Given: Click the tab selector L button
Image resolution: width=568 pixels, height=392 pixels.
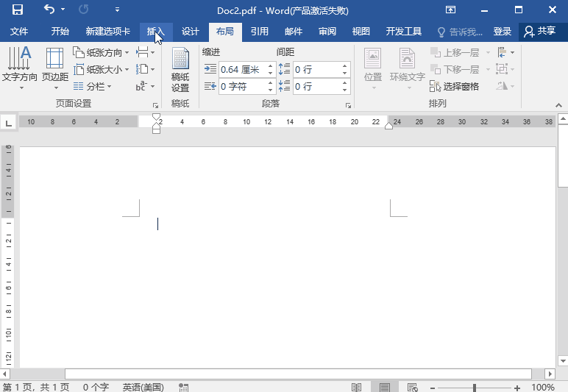Looking at the screenshot, I should [x=8, y=123].
